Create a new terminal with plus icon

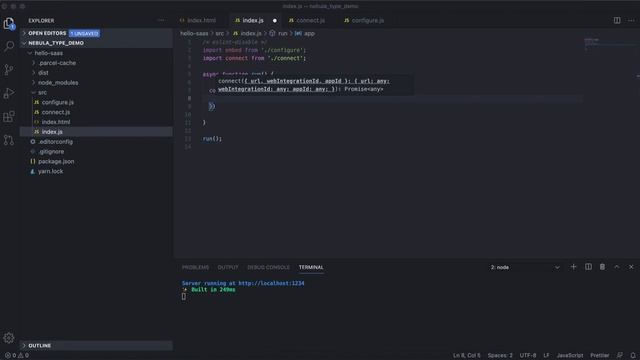point(573,267)
